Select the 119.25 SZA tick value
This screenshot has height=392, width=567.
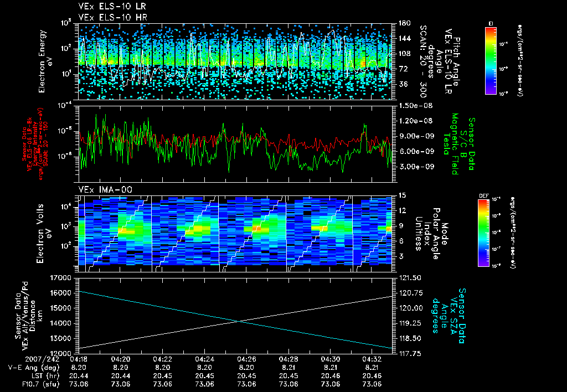[410, 323]
